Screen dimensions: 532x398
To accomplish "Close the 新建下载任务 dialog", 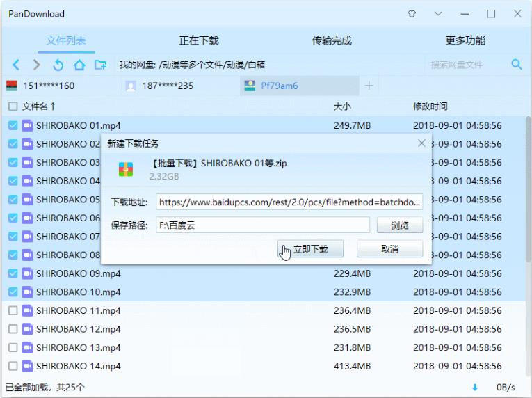I will click(x=421, y=143).
